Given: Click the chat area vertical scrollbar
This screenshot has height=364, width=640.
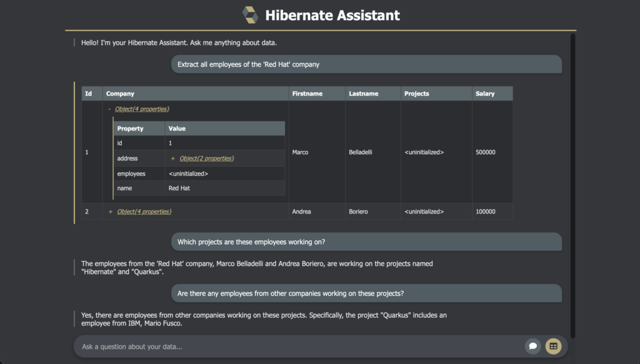Looking at the screenshot, I should tap(572, 185).
